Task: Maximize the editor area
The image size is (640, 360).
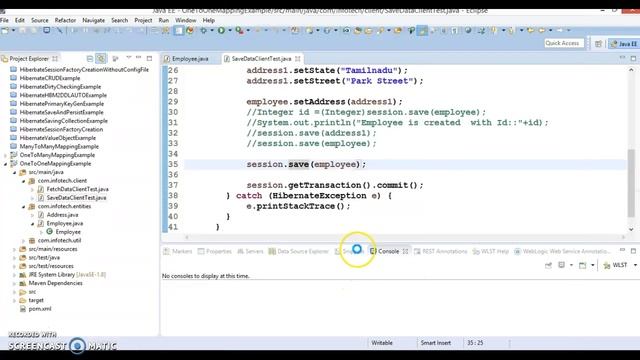Action: pos(633,58)
